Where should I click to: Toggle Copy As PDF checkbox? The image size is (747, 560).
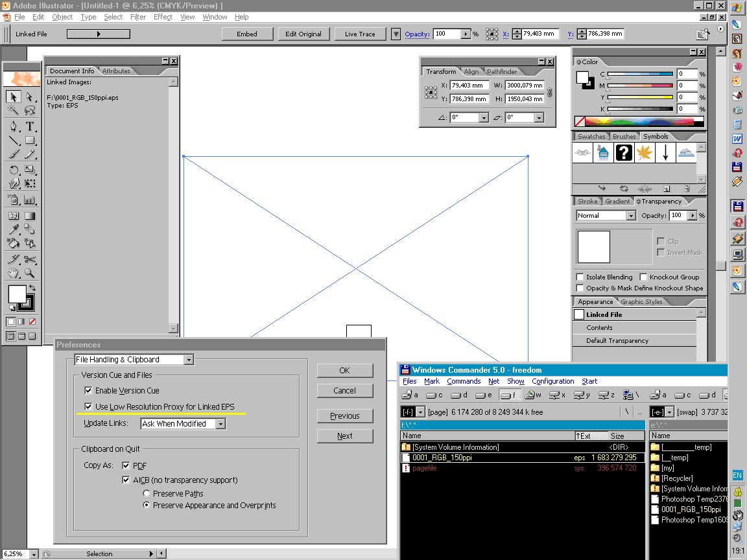coord(126,466)
